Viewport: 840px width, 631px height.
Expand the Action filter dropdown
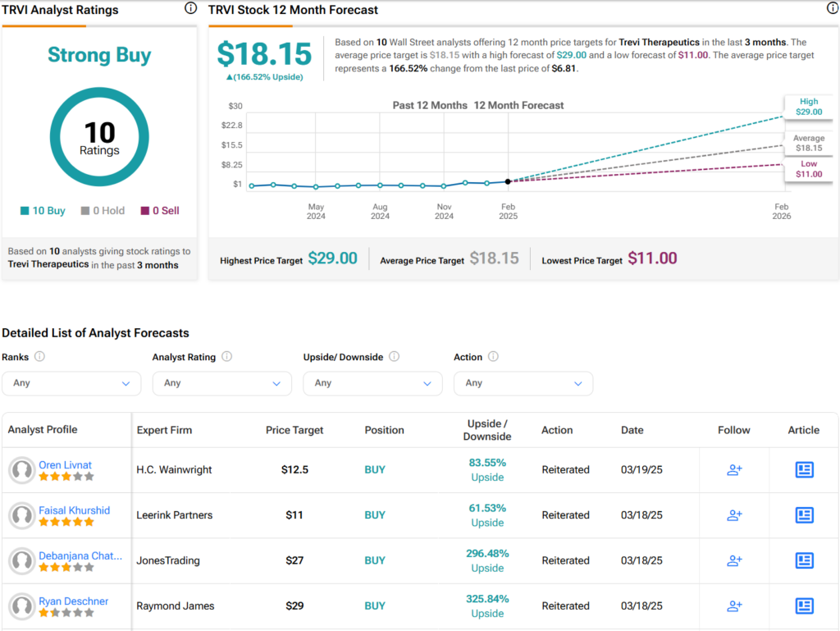[x=523, y=383]
